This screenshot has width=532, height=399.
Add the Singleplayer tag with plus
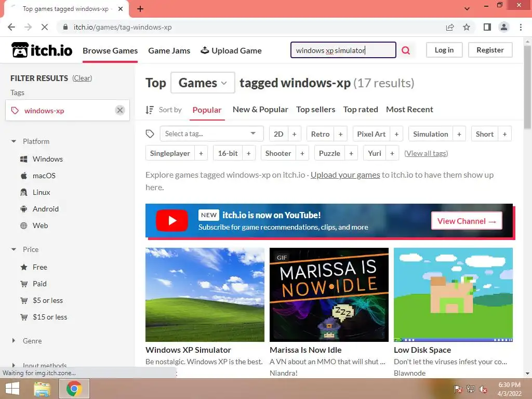pyautogui.click(x=201, y=153)
